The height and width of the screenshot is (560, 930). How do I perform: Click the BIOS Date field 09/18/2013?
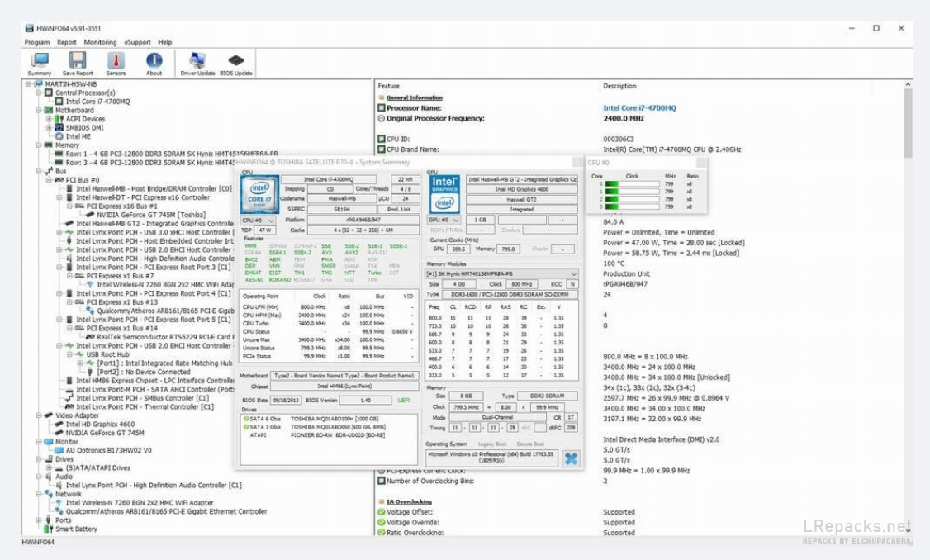tap(286, 401)
